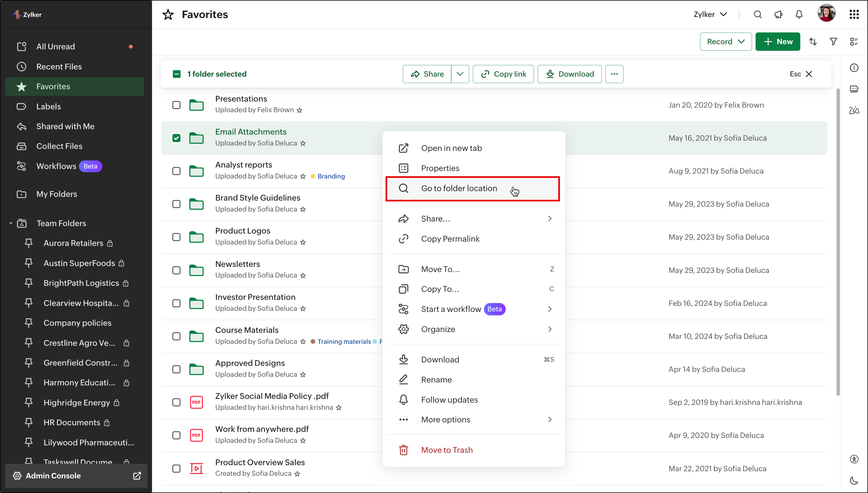Click the announcements megaphone icon

click(x=778, y=14)
